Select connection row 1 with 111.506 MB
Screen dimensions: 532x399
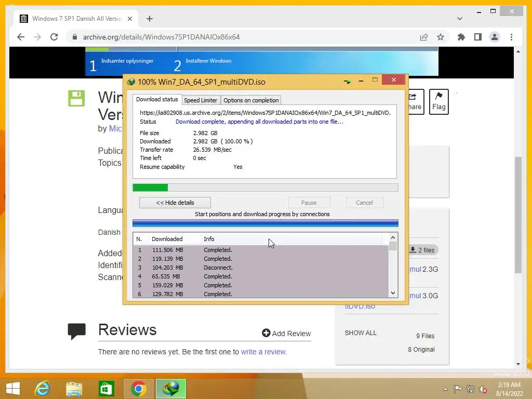[261, 250]
